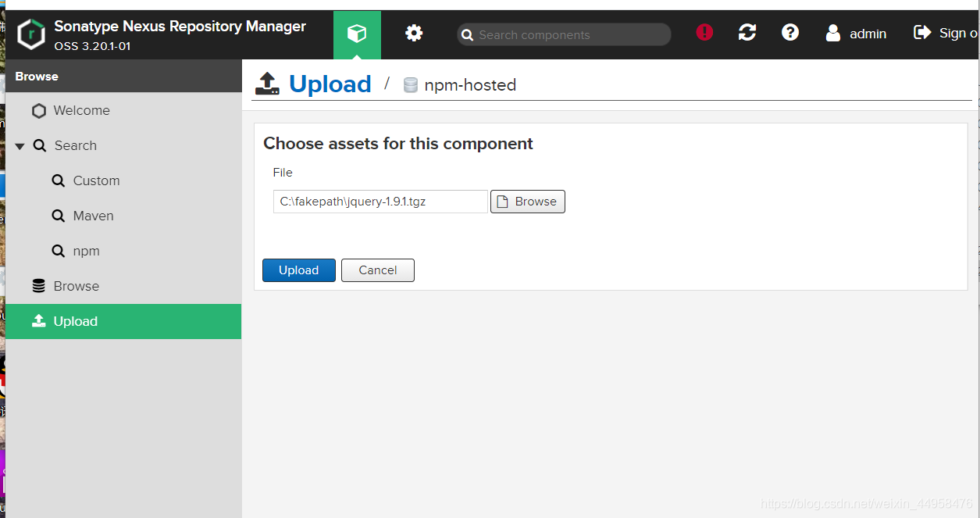Viewport: 980px width, 518px height.
Task: Click the database icon next to npm-hosted
Action: point(411,85)
